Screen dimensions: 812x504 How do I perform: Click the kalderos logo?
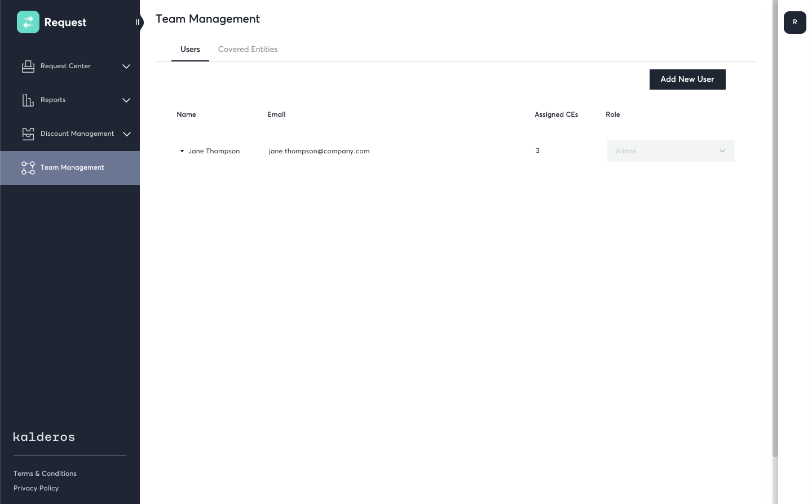pyautogui.click(x=44, y=437)
